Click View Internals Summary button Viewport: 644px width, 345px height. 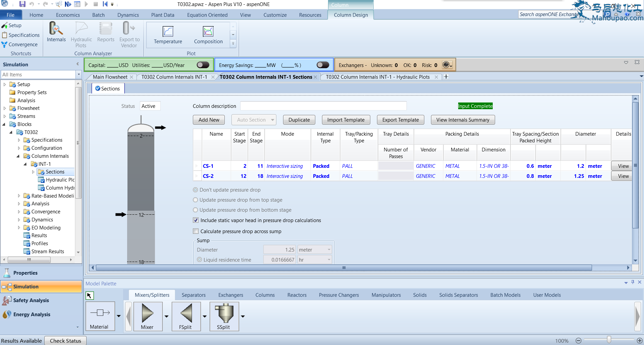pos(463,120)
